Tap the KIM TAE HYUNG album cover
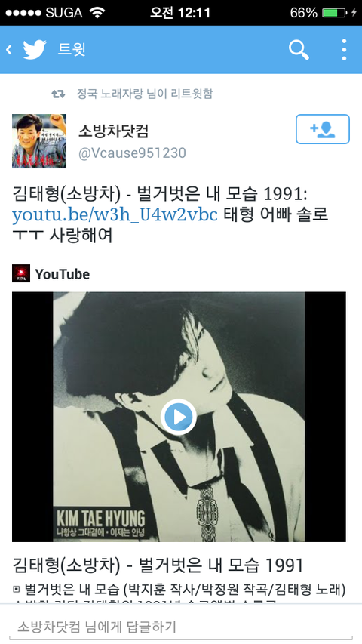The image size is (362, 644). click(179, 417)
